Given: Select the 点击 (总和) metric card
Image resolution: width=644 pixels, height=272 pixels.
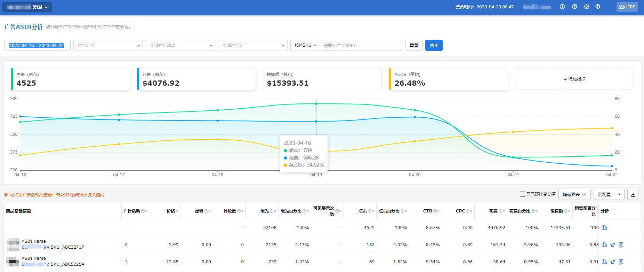Looking at the screenshot, I should tap(71, 79).
